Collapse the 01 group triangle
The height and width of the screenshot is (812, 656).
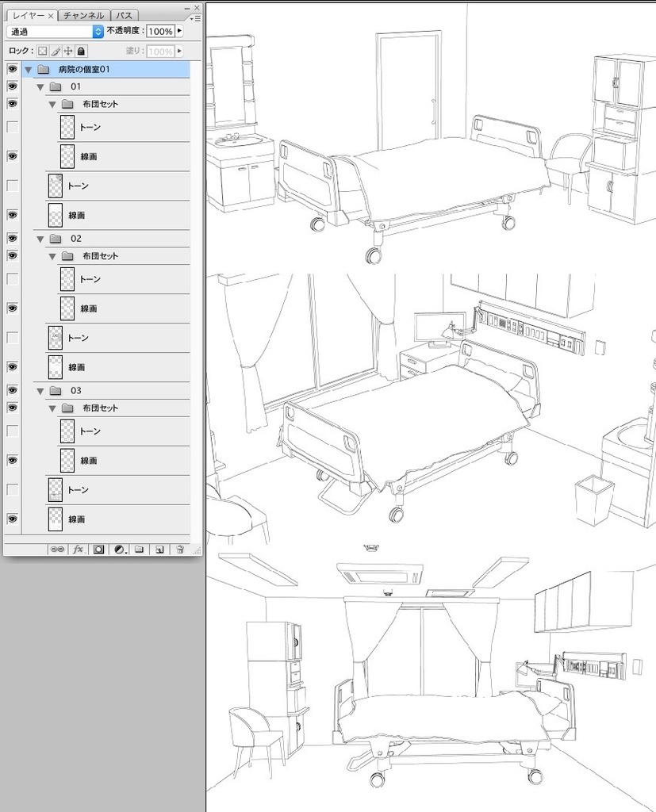tap(40, 86)
